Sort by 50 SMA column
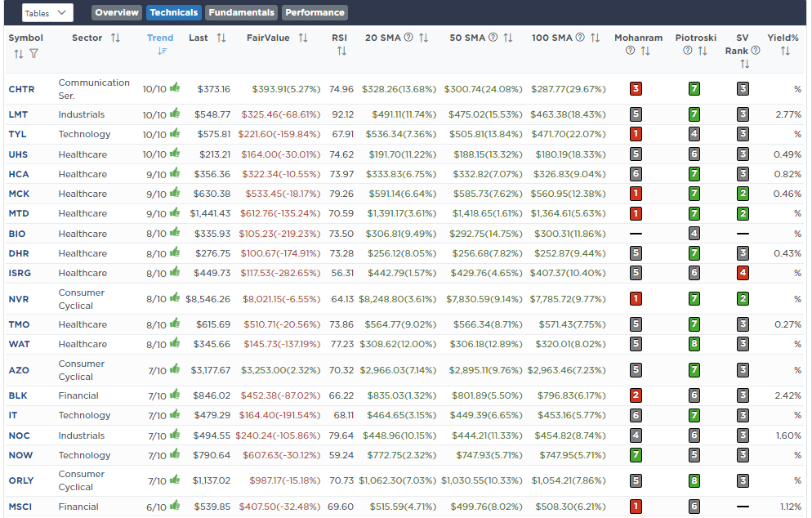Image resolution: width=812 pixels, height=518 pixels. 508,38
